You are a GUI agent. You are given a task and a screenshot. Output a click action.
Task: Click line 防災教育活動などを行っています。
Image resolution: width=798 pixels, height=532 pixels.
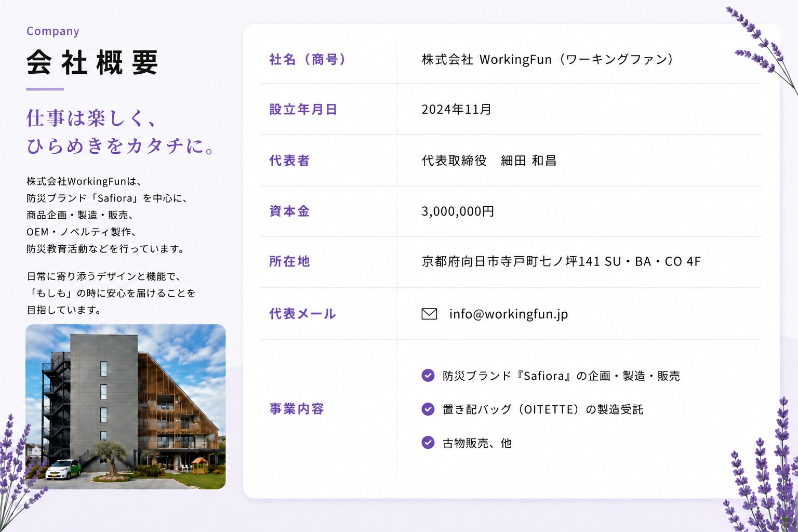[106, 249]
